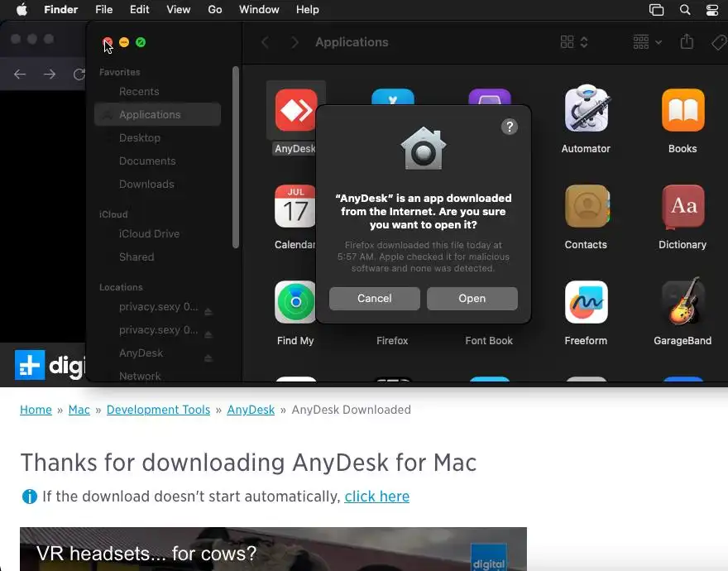Open the Go menu
The height and width of the screenshot is (571, 728).
click(215, 9)
